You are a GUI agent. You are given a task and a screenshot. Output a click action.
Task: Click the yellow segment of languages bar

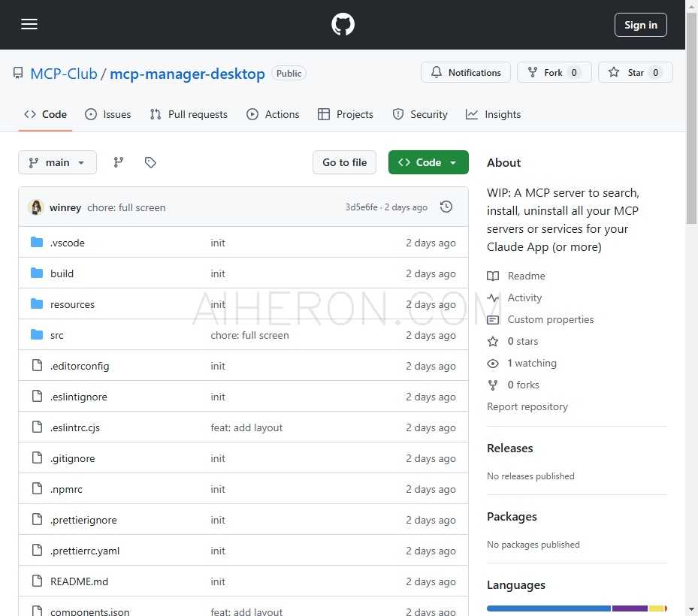point(656,608)
